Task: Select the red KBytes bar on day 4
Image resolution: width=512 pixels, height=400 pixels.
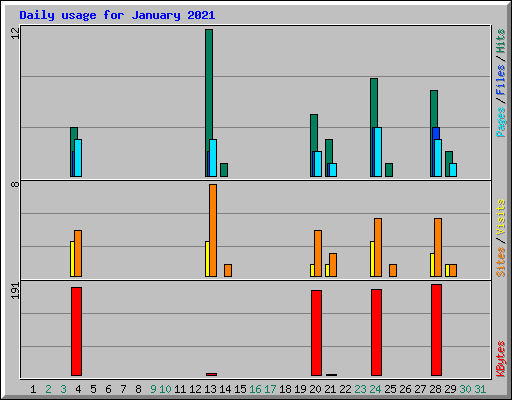Action: coord(76,331)
